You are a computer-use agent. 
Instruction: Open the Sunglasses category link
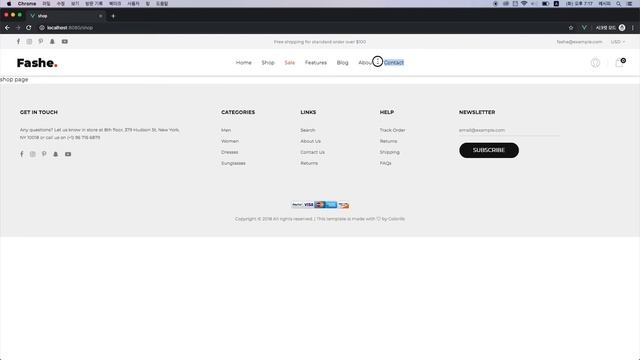point(233,163)
